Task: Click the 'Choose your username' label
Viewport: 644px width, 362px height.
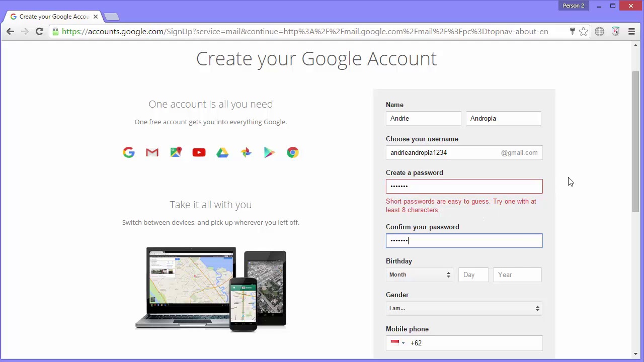Action: (422, 139)
